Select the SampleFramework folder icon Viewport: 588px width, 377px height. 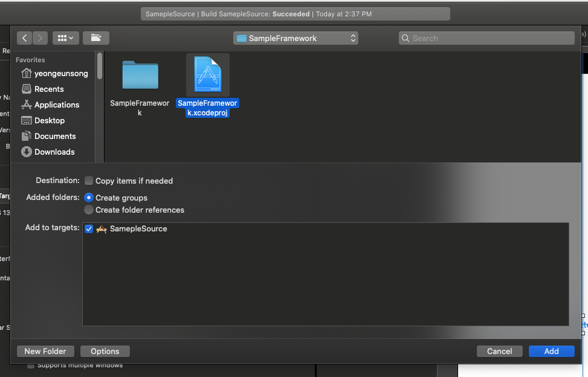140,75
